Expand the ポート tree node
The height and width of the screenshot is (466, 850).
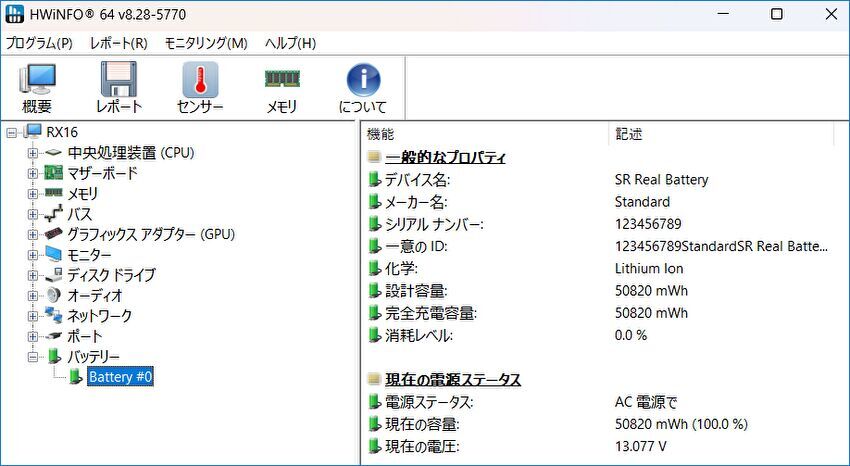click(x=33, y=336)
